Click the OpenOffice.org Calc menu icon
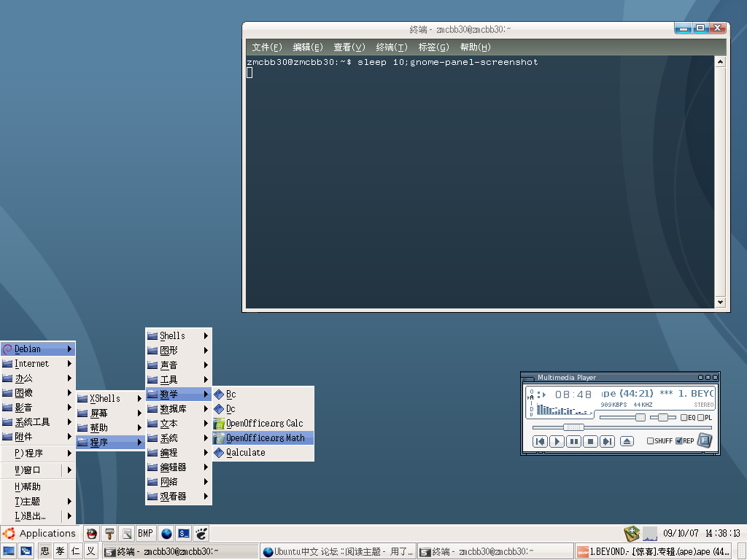 (x=219, y=424)
